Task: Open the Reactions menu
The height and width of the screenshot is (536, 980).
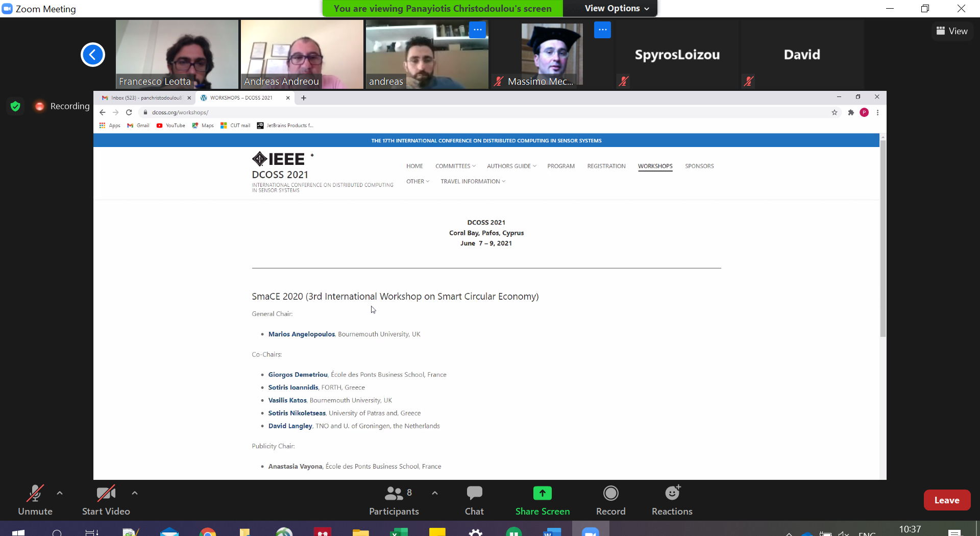Action: 672,500
